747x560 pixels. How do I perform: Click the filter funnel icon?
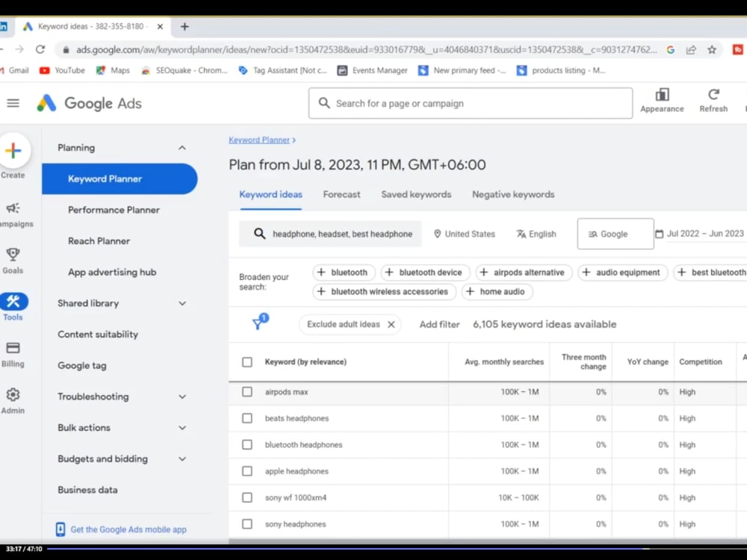click(259, 323)
